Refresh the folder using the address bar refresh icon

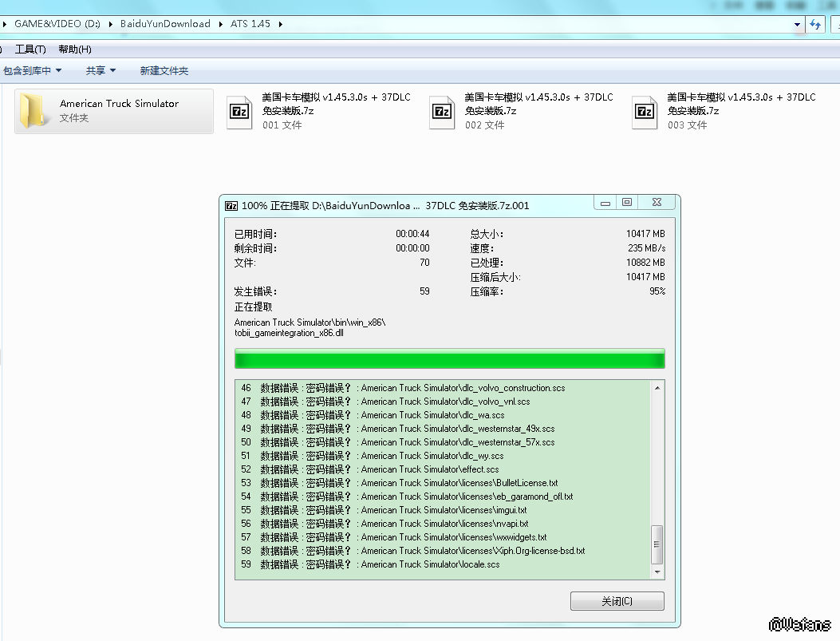pos(814,25)
